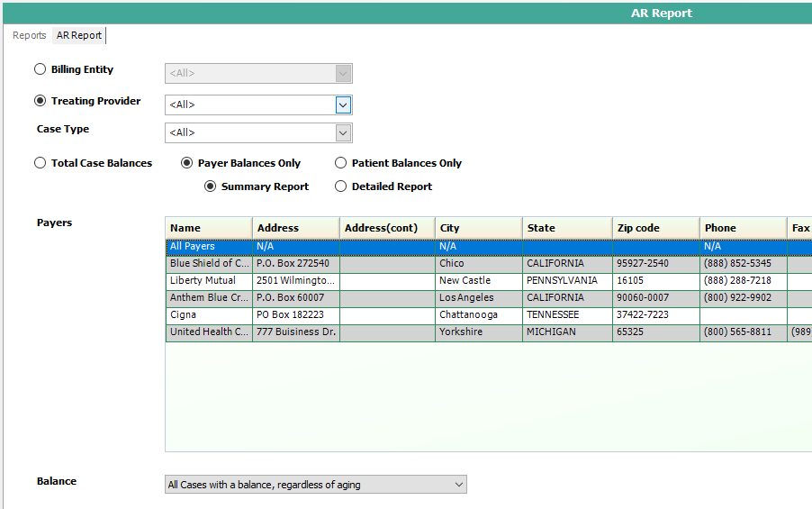812x509 pixels.
Task: Choose Total Case Balances option
Action: [40, 163]
